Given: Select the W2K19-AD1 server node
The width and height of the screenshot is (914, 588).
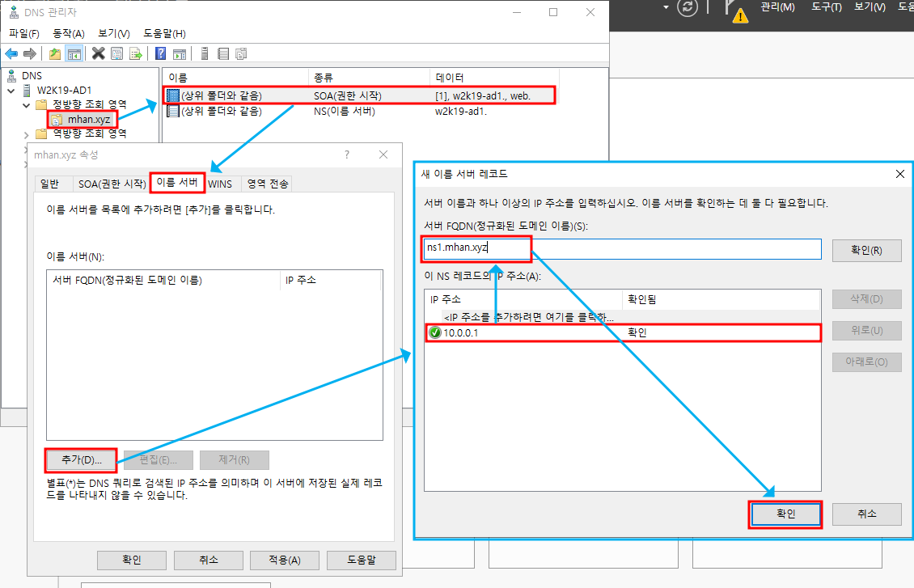Looking at the screenshot, I should click(x=64, y=91).
